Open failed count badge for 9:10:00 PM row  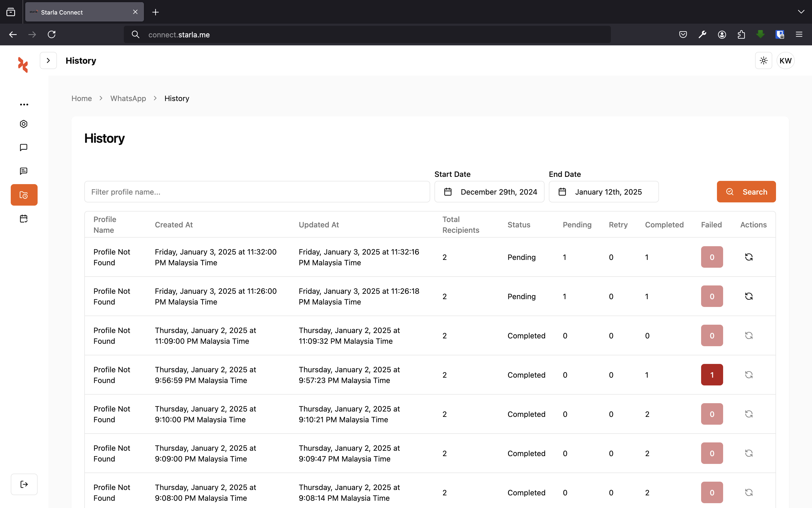tap(712, 414)
